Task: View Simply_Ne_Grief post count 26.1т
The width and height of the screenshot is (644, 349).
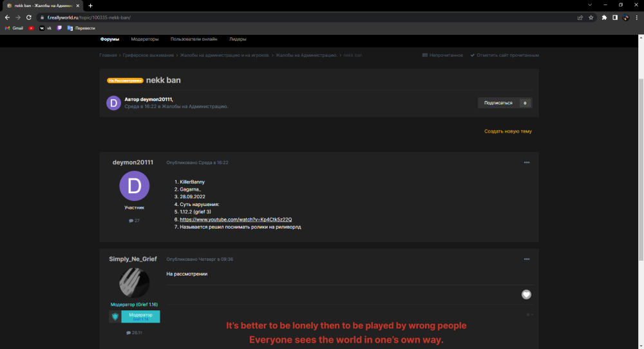Action: pos(135,333)
